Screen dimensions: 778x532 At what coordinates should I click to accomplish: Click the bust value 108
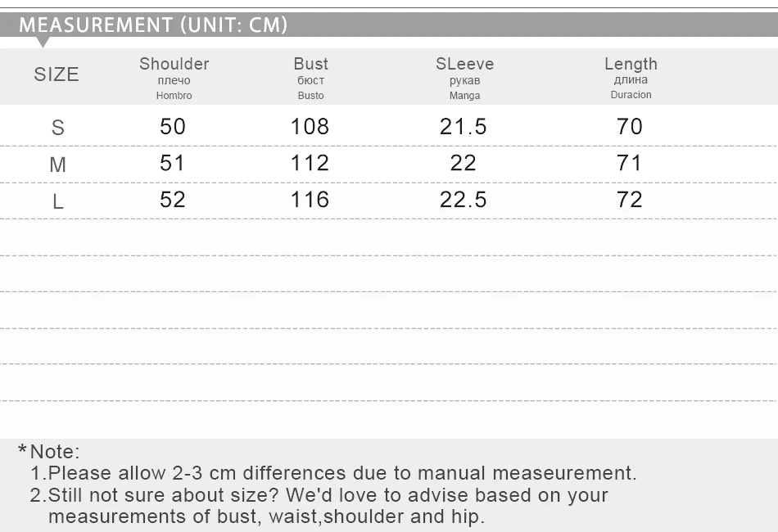(x=310, y=126)
